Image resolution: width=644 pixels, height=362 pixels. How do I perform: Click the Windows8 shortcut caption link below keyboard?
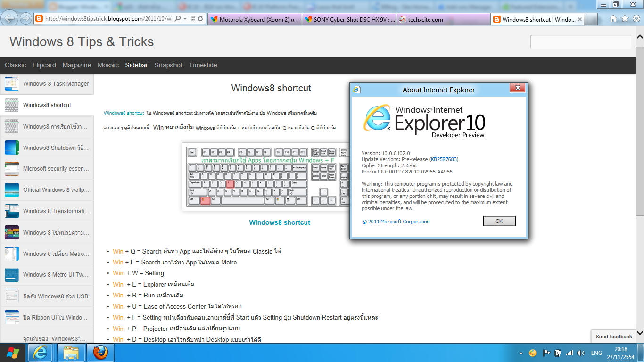point(280,222)
